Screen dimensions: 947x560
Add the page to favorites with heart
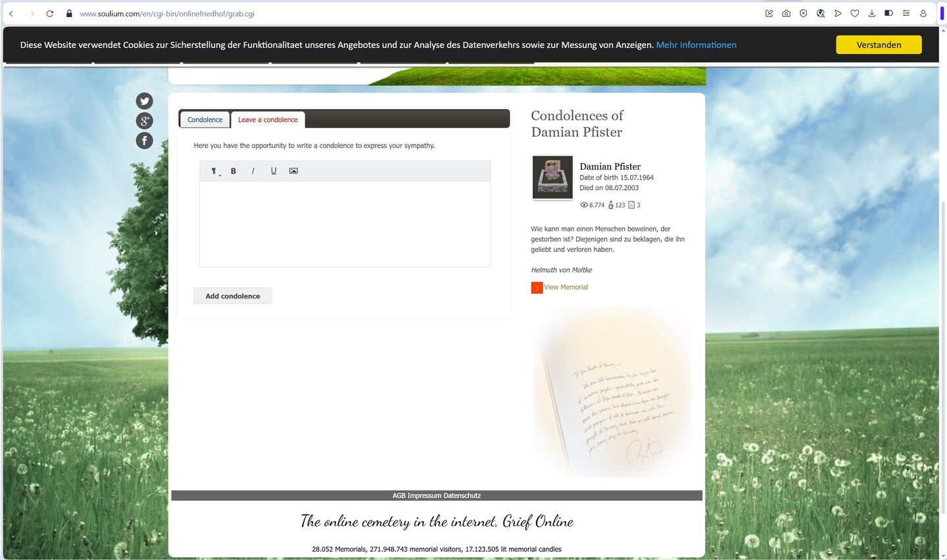coord(855,13)
